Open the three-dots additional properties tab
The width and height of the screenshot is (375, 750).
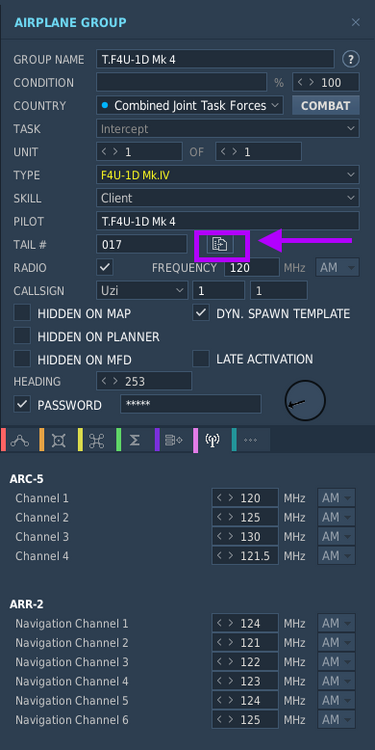pos(251,440)
